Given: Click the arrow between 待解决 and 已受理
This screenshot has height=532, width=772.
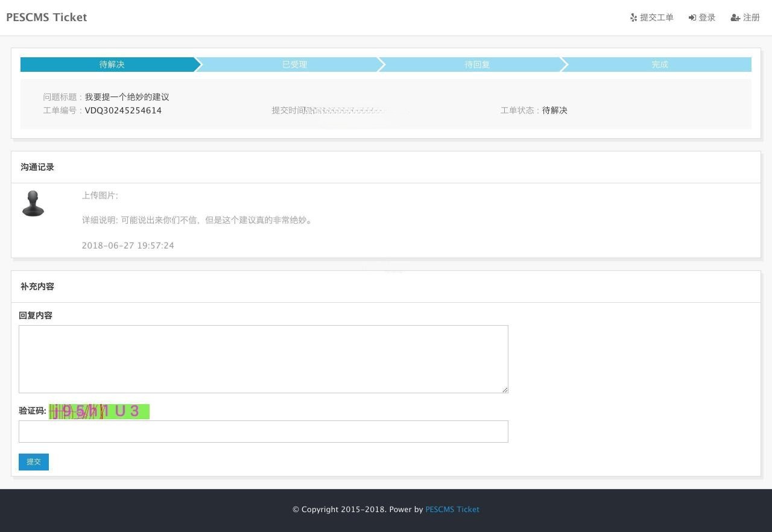Looking at the screenshot, I should [198, 64].
